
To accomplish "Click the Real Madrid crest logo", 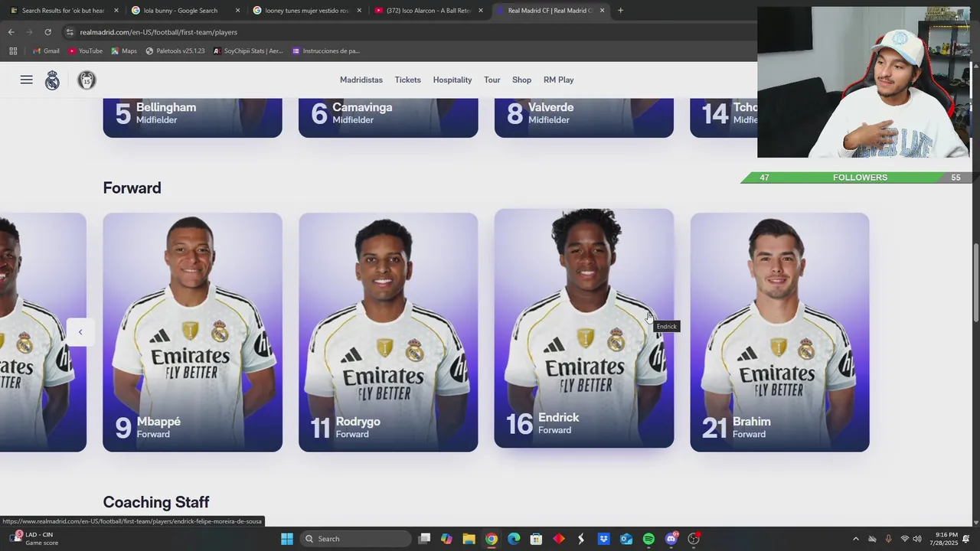I will [52, 80].
